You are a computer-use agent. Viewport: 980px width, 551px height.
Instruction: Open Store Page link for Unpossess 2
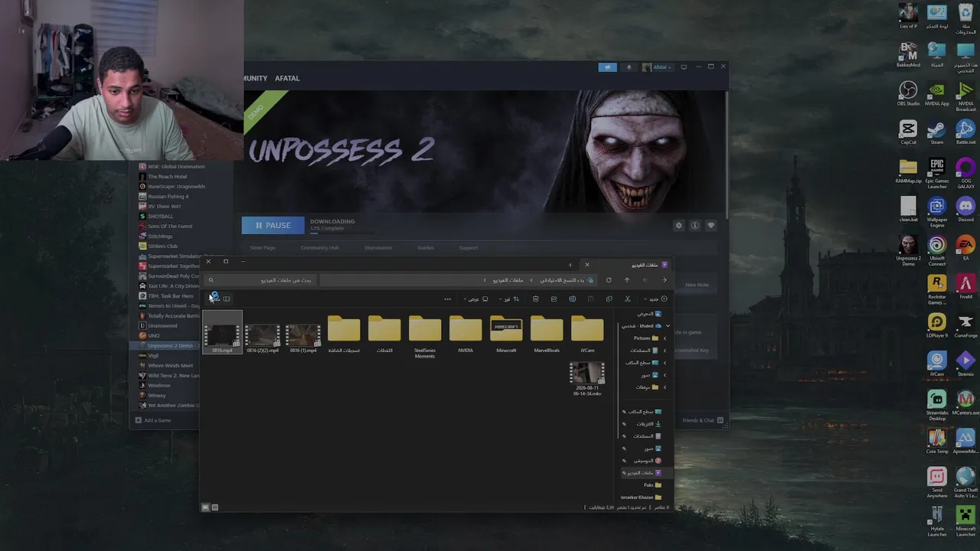pos(263,248)
